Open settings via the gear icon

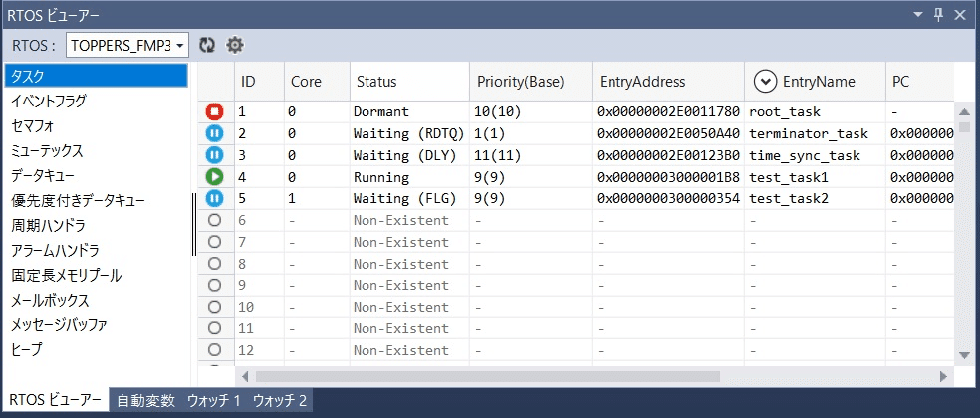235,45
